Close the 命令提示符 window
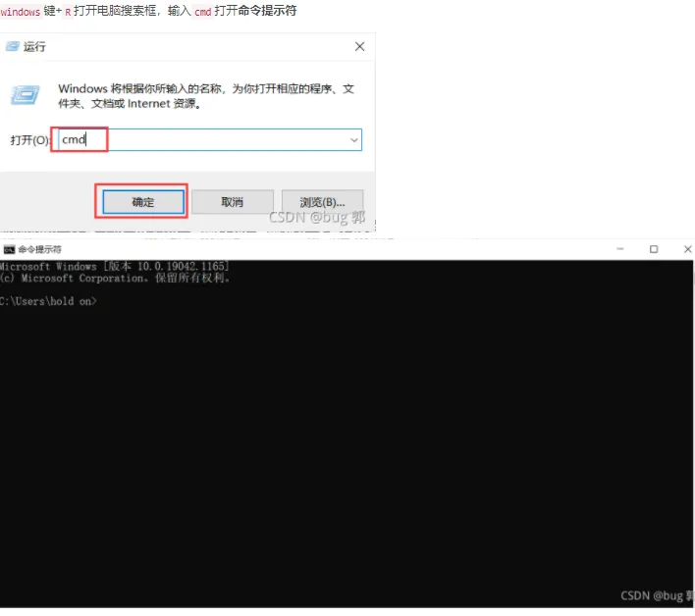 687,249
